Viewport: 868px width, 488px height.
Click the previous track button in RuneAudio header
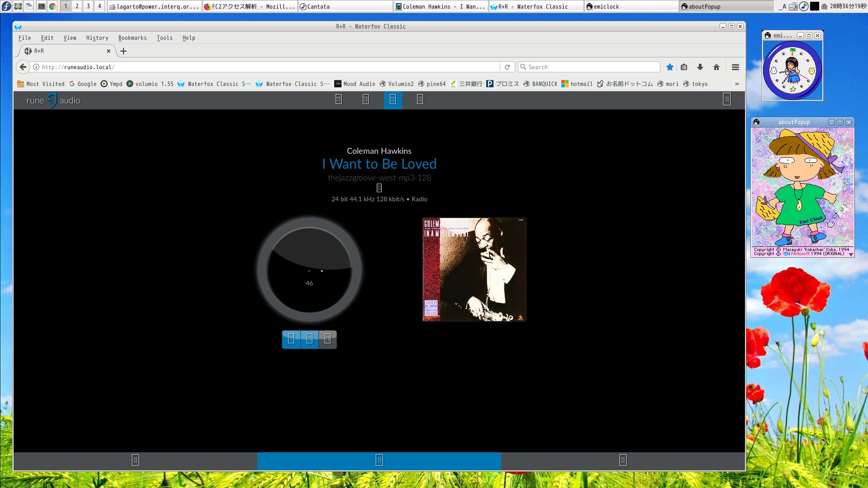click(x=338, y=99)
